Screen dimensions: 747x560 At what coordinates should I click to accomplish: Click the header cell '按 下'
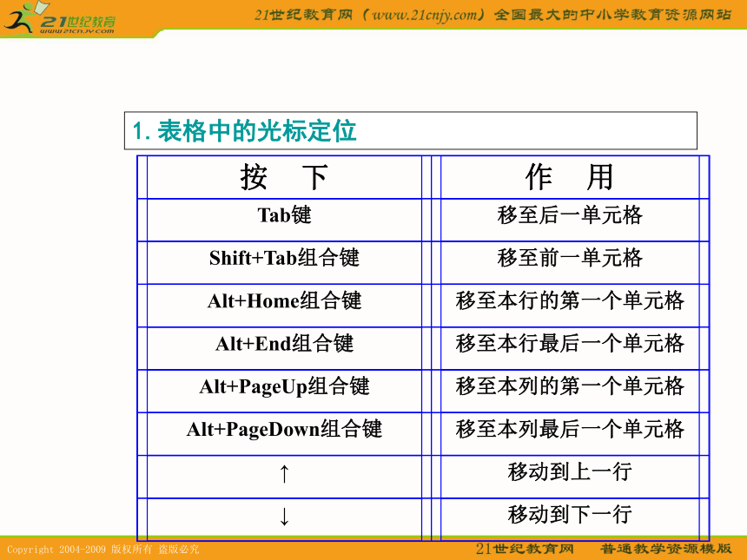tap(284, 177)
